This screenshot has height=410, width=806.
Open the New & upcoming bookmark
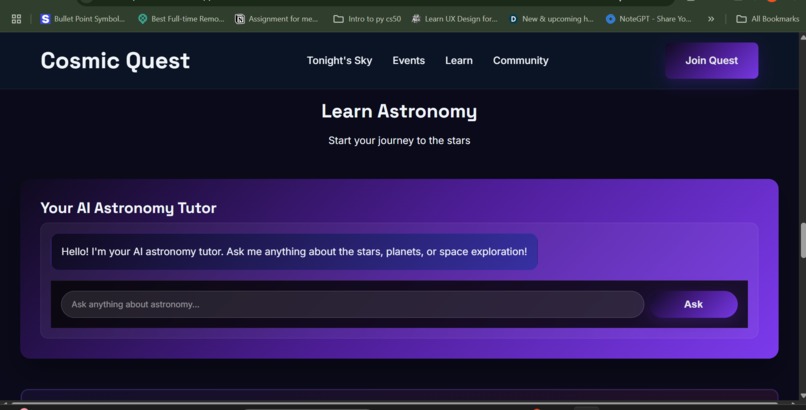pyautogui.click(x=551, y=19)
